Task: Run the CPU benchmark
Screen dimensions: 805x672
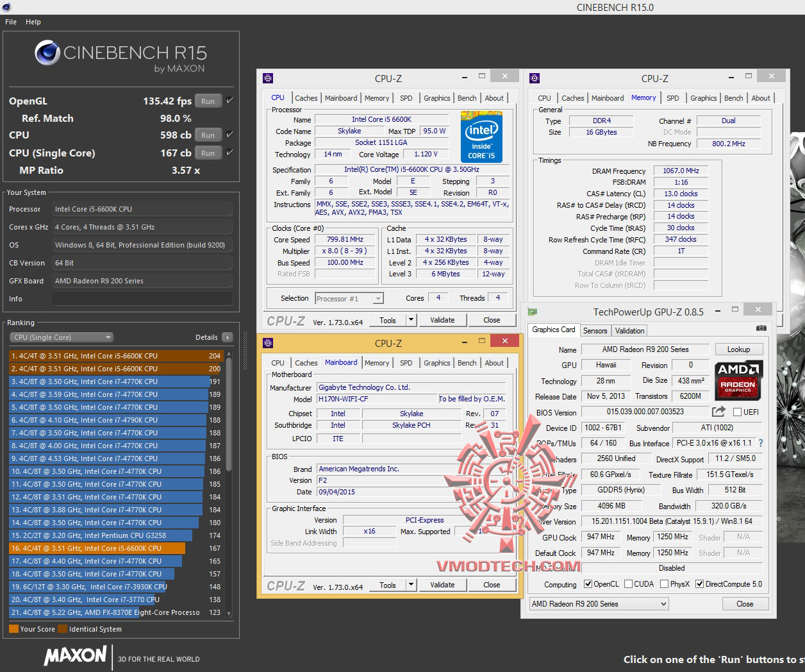Action: 208,135
